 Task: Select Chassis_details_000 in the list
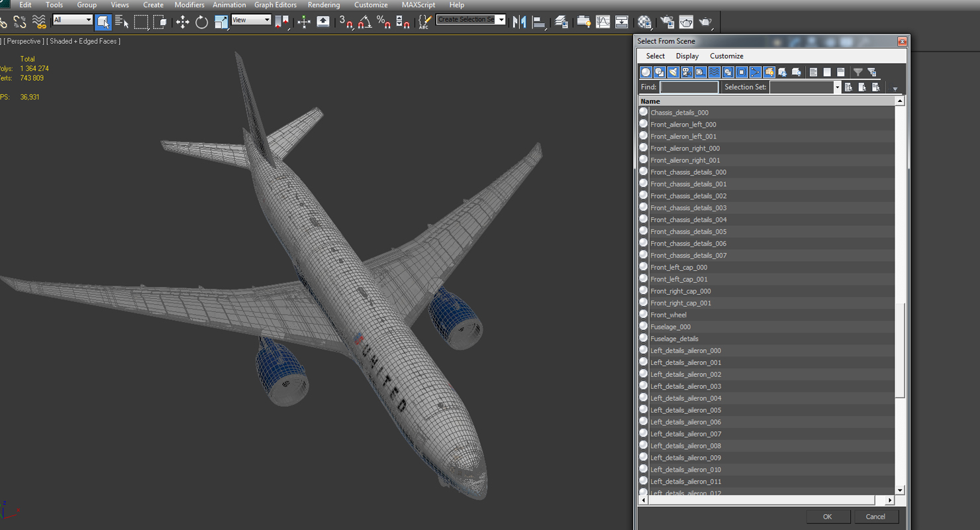(x=767, y=113)
